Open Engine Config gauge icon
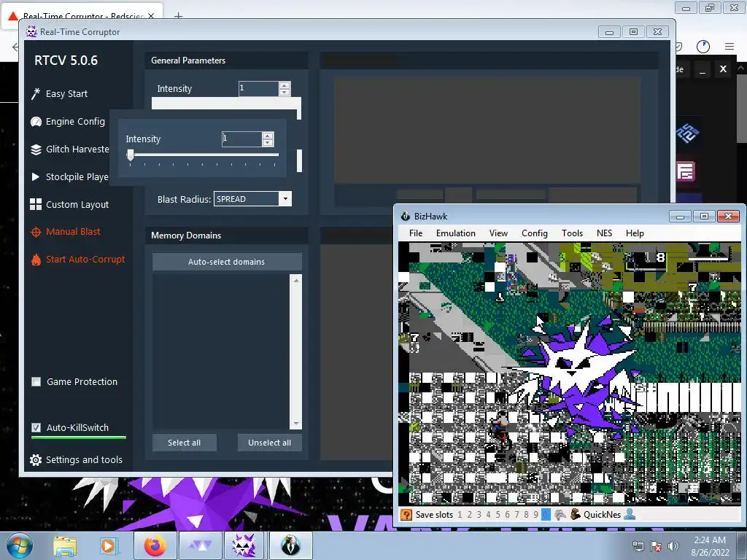The height and width of the screenshot is (560, 747). [36, 122]
